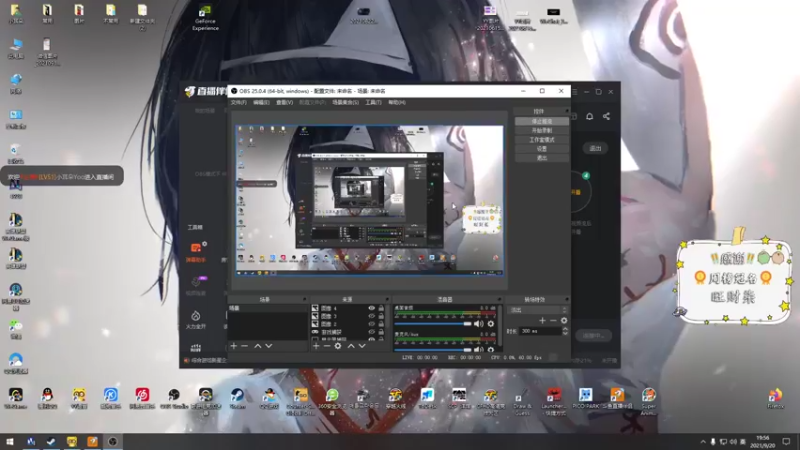Open the transition properties gear icon

pyautogui.click(x=564, y=320)
